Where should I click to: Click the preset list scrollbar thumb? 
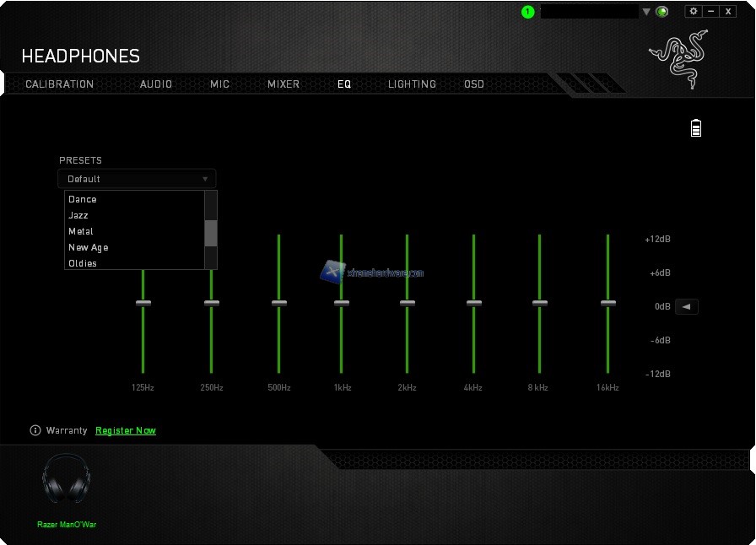coord(211,233)
